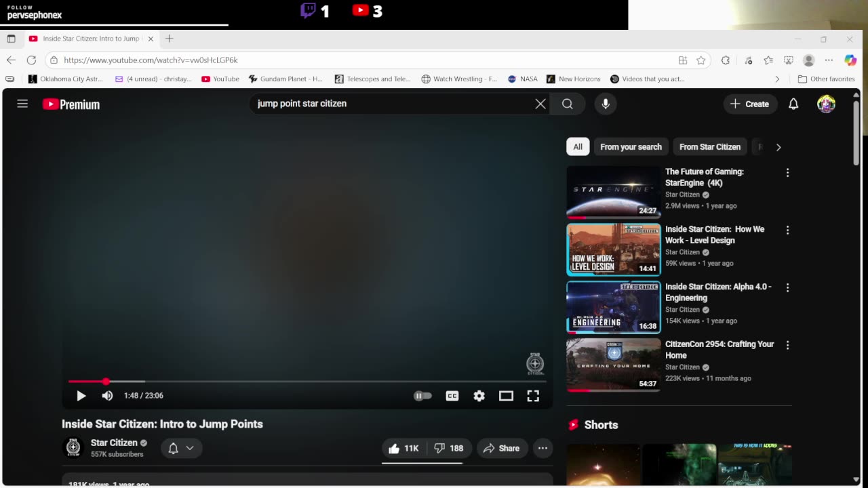
Task: Start voice search with the microphone
Action: 606,104
